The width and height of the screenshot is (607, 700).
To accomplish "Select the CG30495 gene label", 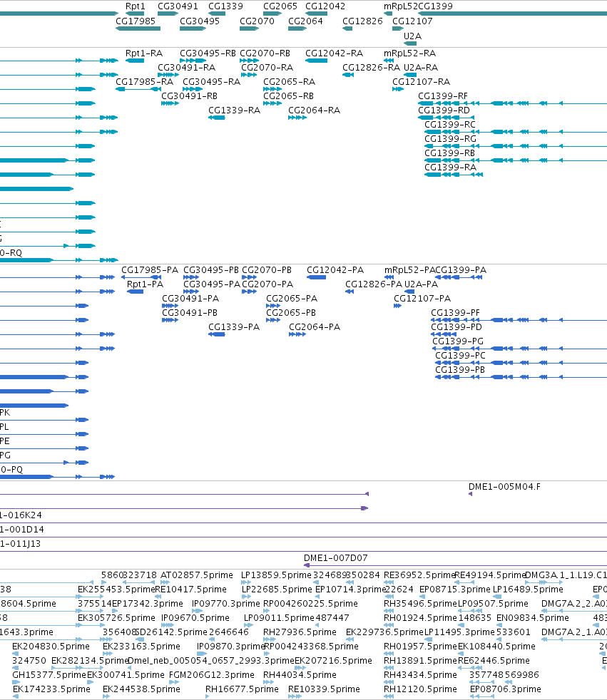I will 200,21.
